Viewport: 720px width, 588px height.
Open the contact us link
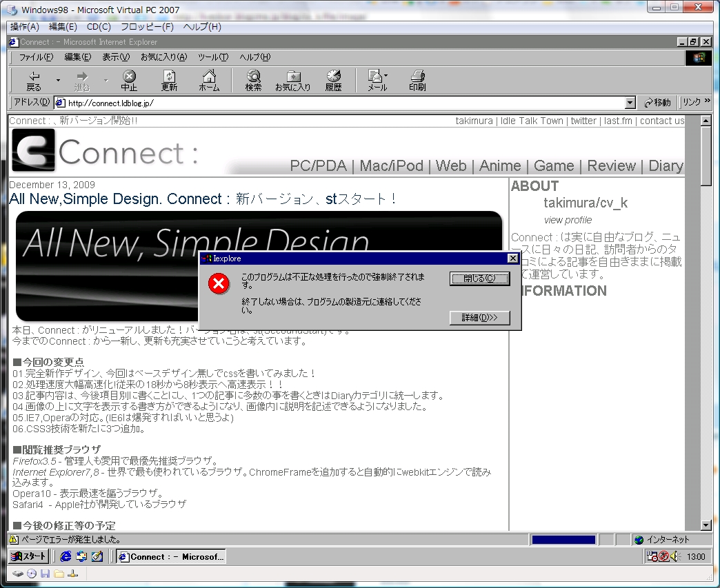pyautogui.click(x=662, y=121)
